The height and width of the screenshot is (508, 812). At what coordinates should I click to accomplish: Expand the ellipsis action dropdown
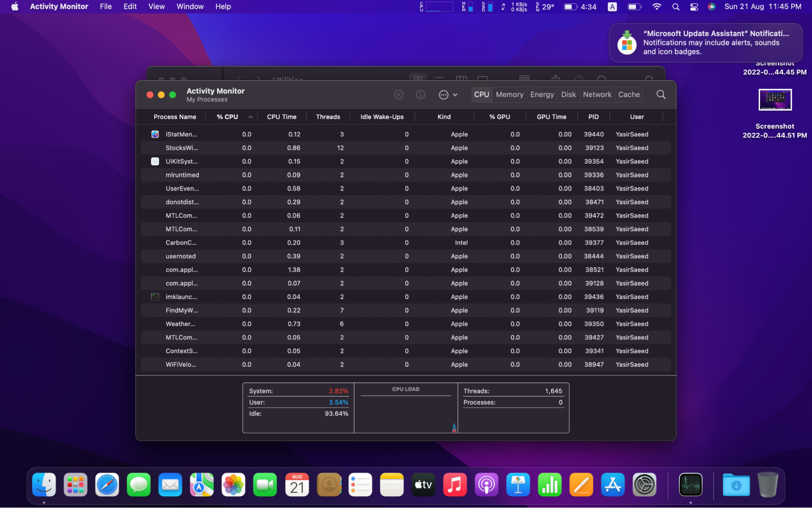448,95
